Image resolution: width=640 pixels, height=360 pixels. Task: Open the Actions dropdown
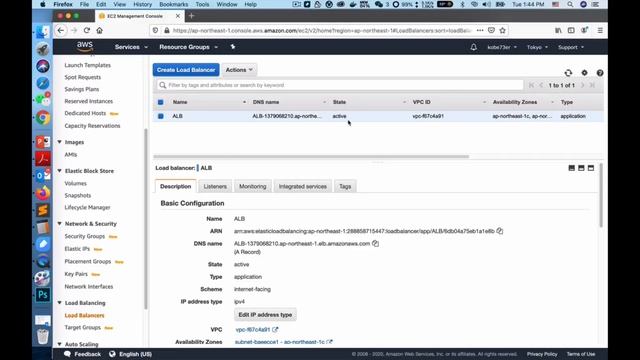point(239,70)
